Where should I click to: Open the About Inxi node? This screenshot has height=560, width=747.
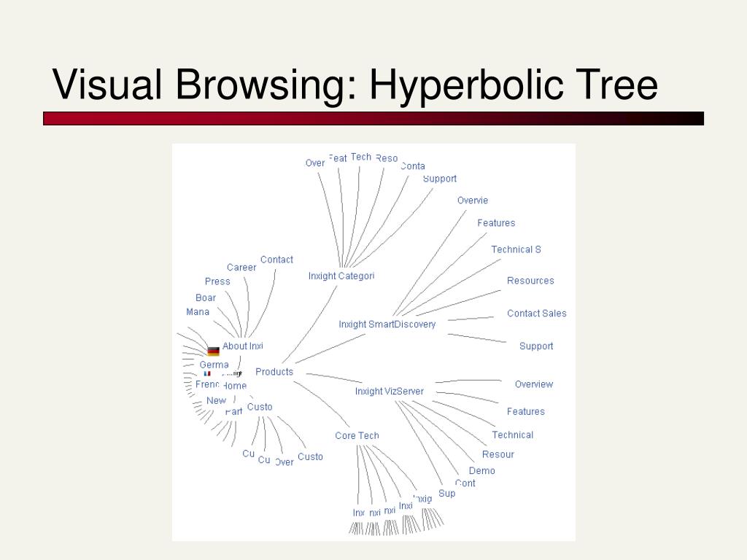242,346
